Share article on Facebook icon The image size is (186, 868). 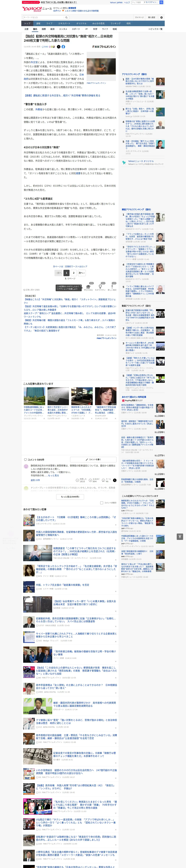(x=63, y=47)
